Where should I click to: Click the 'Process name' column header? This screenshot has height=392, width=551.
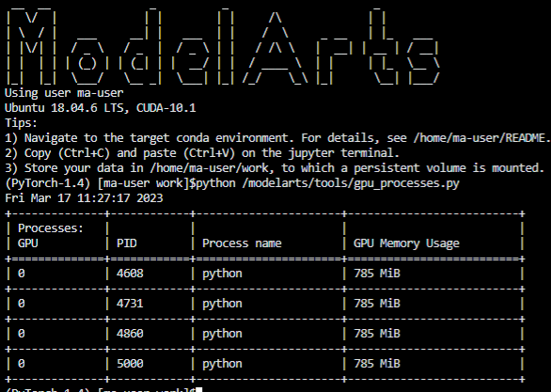(242, 243)
